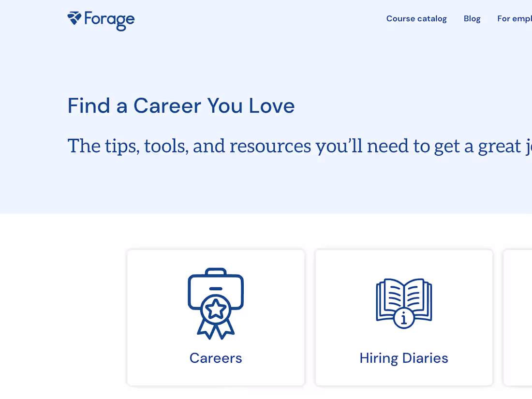This screenshot has height=399, width=532.
Task: Select the Hiring Diaries heading text
Action: [x=404, y=358]
